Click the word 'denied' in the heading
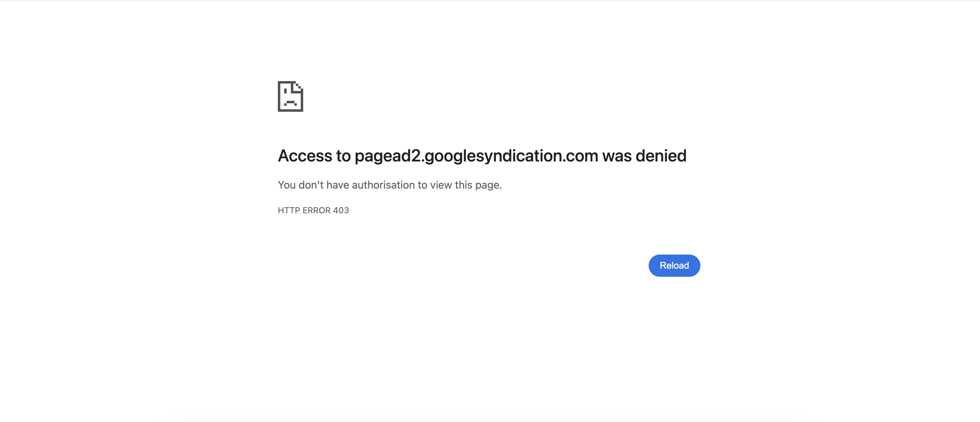The width and height of the screenshot is (980, 422). click(x=661, y=156)
